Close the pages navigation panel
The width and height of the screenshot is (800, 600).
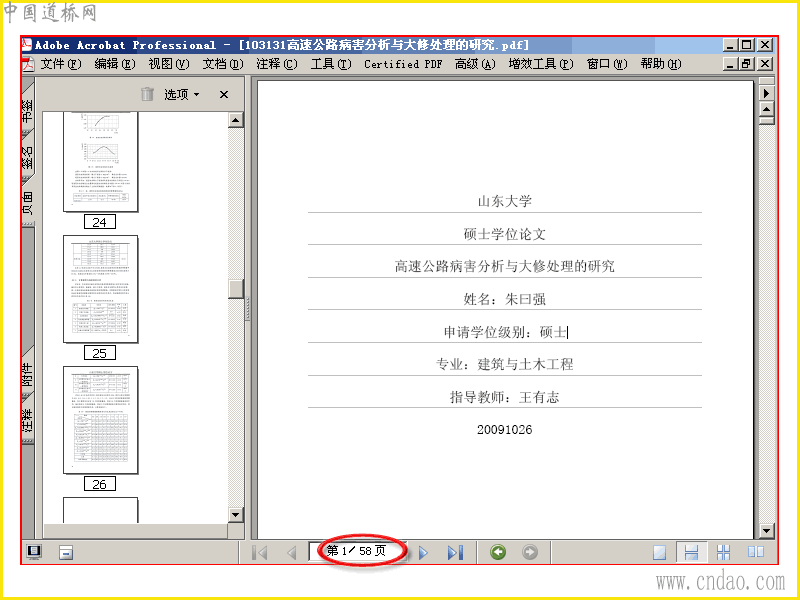pos(223,94)
